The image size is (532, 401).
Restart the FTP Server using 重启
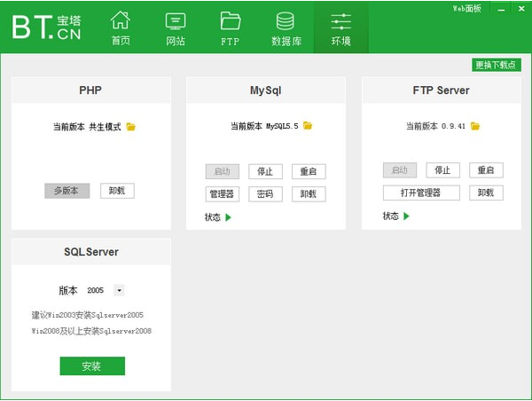(486, 170)
